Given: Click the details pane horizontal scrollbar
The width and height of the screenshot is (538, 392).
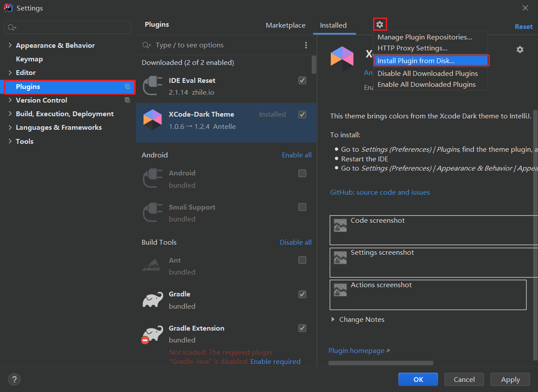Looking at the screenshot, I should (381, 363).
